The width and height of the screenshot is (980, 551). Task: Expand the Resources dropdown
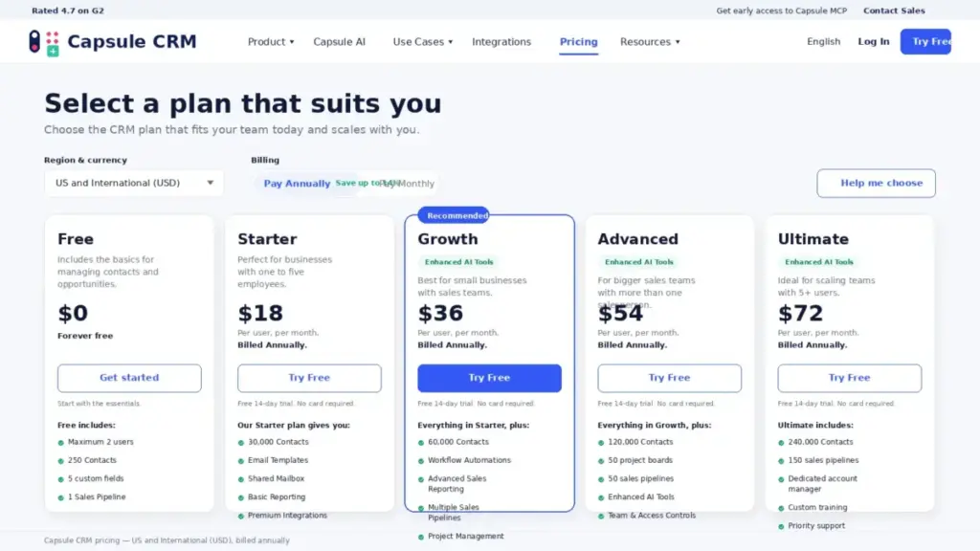(x=650, y=42)
